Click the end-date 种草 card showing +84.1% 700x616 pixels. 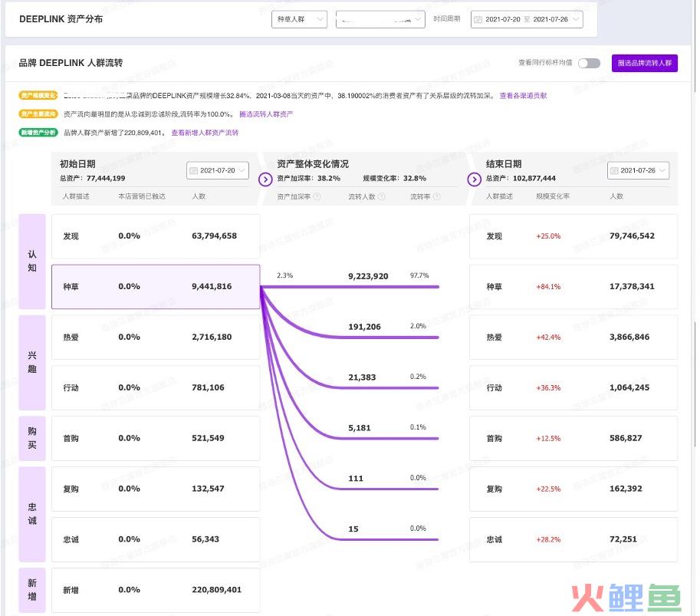click(573, 287)
